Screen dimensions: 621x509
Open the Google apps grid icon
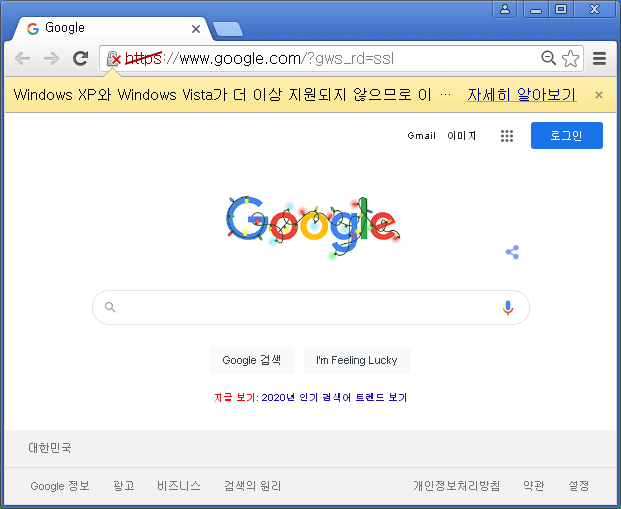tap(507, 136)
